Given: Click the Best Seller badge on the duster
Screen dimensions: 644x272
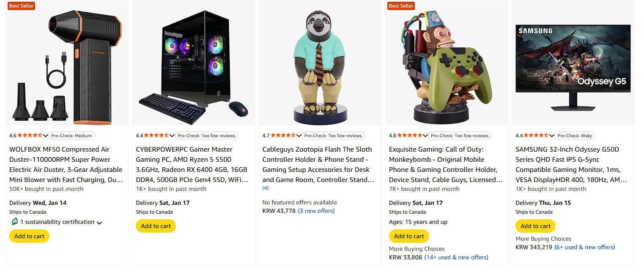Looking at the screenshot, I should (x=21, y=5).
